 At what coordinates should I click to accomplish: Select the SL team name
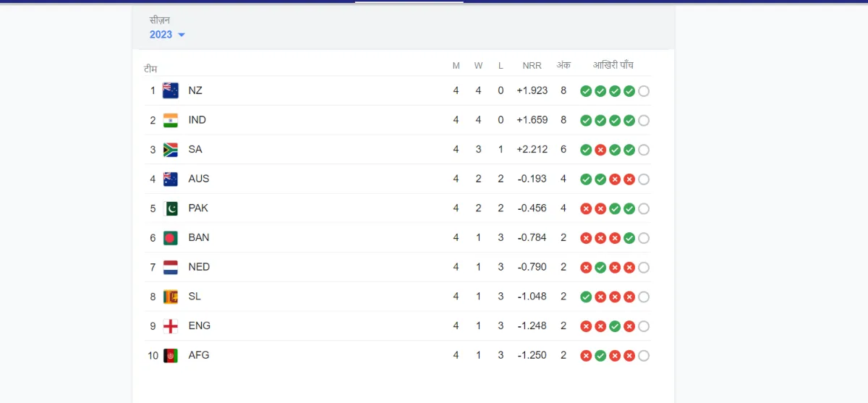pos(195,296)
